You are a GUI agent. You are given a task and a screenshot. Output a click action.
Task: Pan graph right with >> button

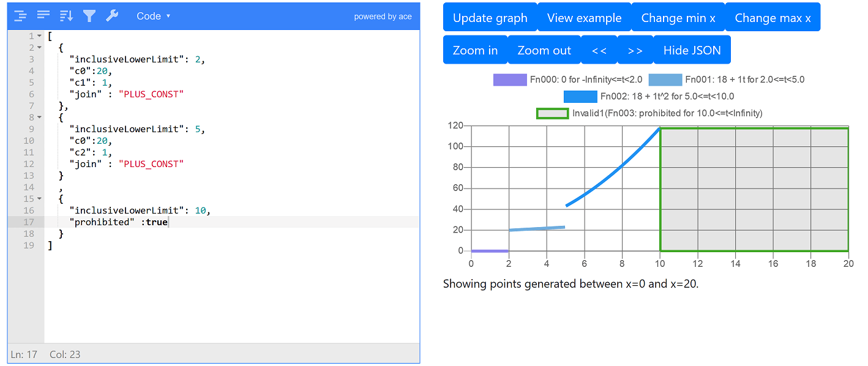click(x=635, y=50)
